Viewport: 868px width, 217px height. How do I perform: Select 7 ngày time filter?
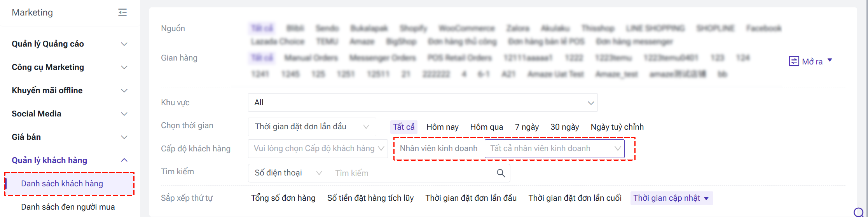pyautogui.click(x=527, y=127)
